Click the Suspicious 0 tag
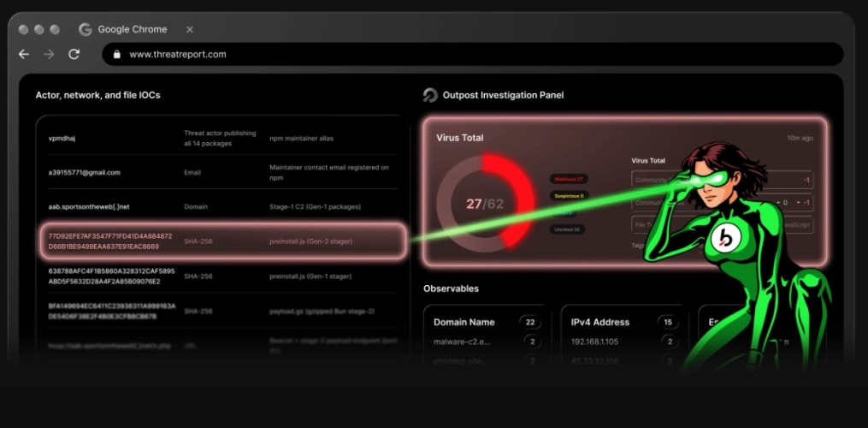The width and height of the screenshot is (868, 428). [569, 196]
